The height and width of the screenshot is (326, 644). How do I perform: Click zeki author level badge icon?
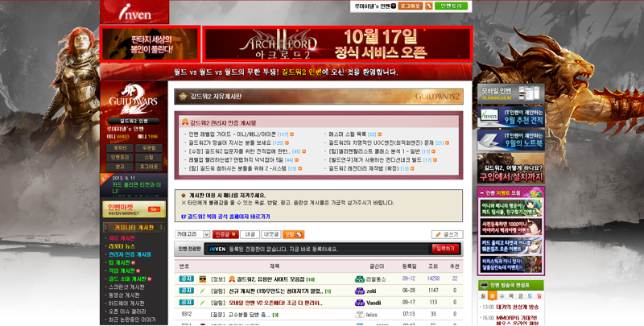(359, 291)
